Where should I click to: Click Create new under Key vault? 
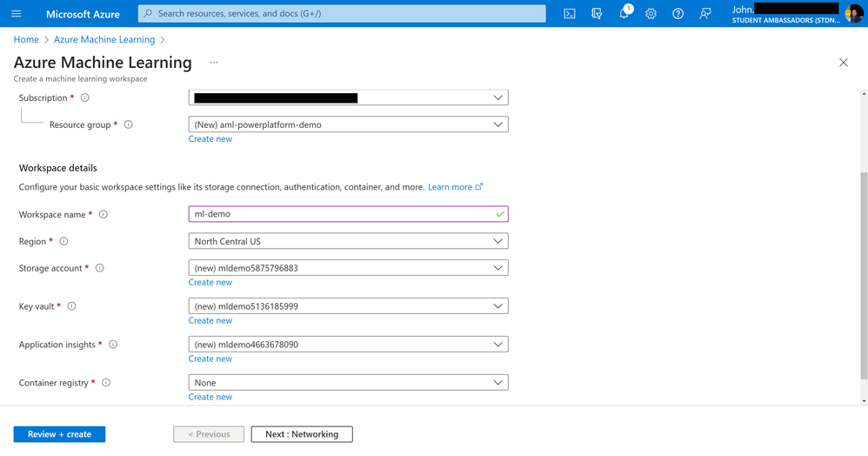pyautogui.click(x=210, y=321)
